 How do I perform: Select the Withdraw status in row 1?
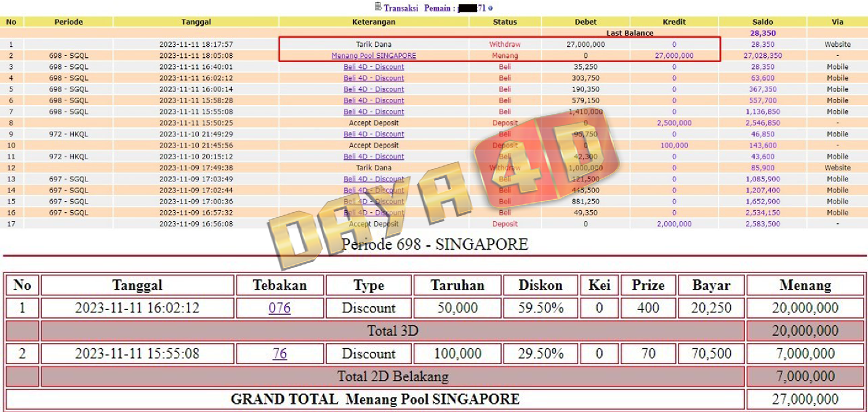(504, 45)
